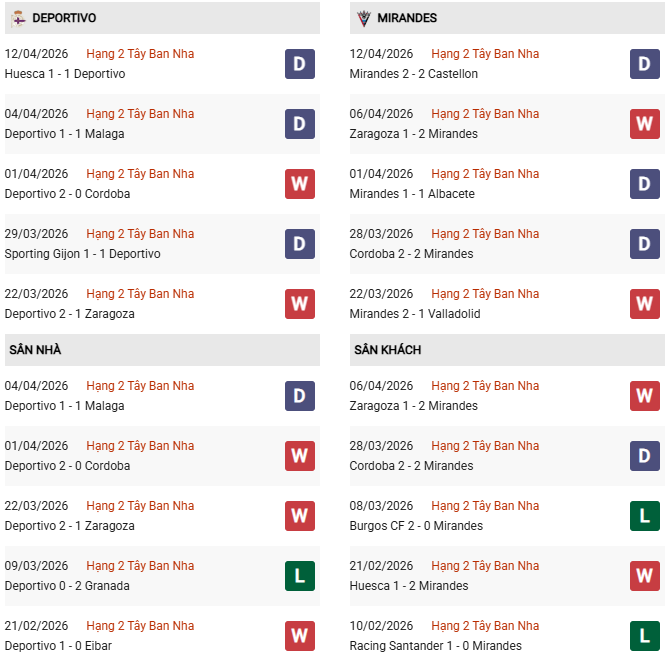The width and height of the screenshot is (666, 659).
Task: Click the Mirandes club crest icon
Action: click(x=363, y=18)
